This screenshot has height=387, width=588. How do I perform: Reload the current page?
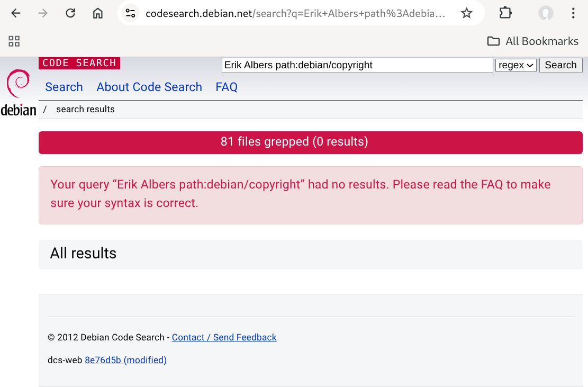tap(70, 13)
